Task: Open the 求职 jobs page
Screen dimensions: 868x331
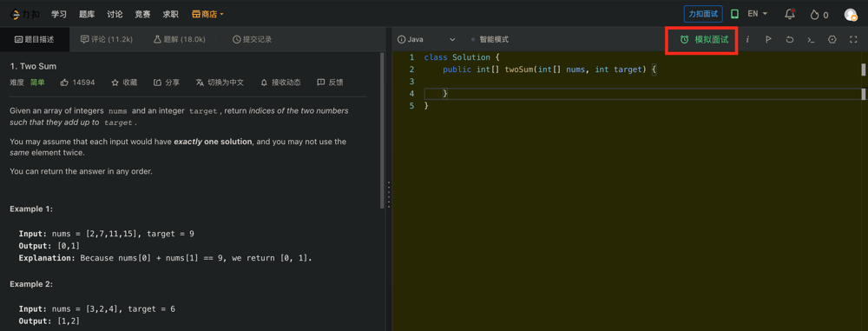Action: pos(170,14)
